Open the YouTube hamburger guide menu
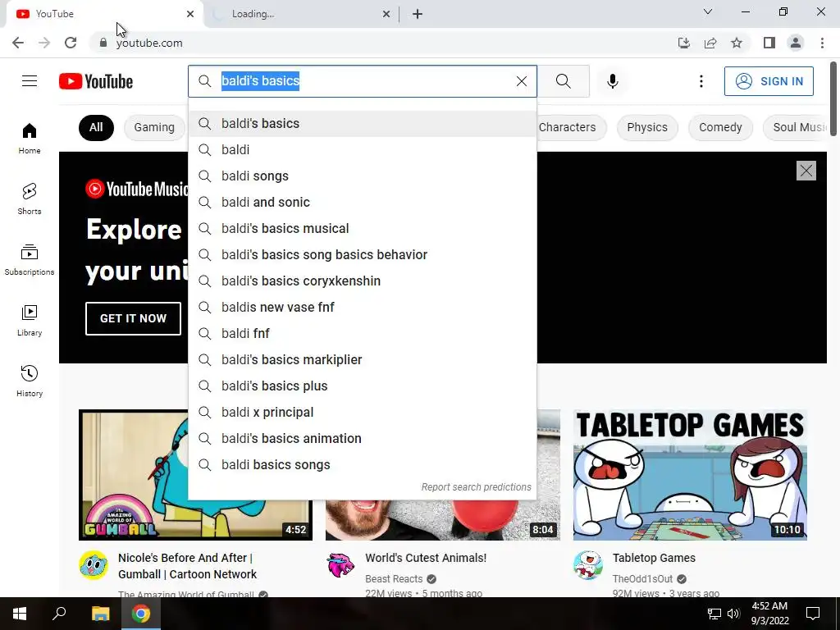The height and width of the screenshot is (630, 840). (30, 81)
